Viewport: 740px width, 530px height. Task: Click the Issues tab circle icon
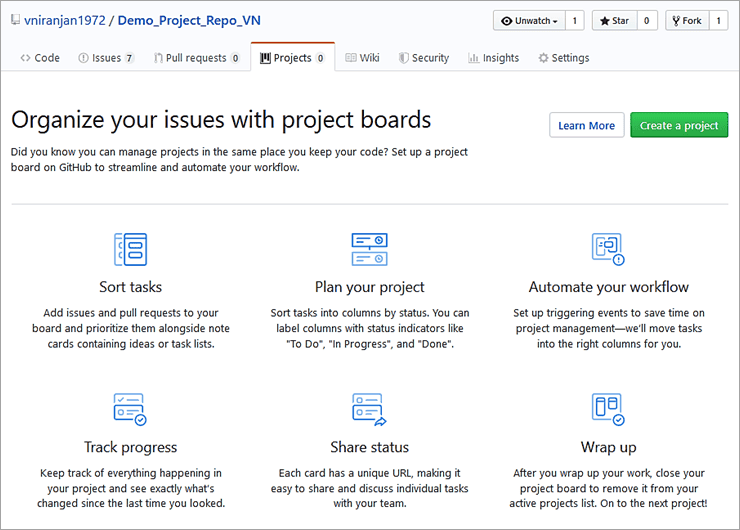click(83, 58)
